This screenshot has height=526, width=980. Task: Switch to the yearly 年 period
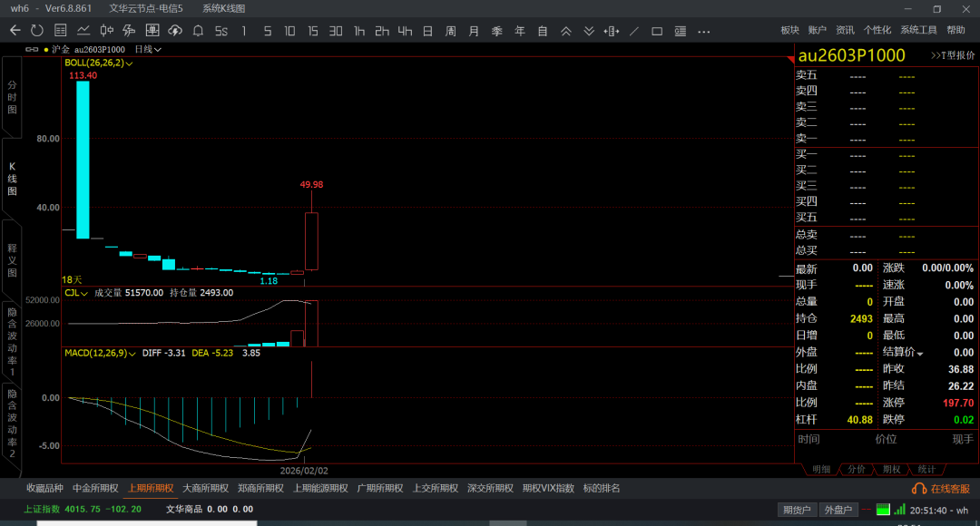(x=519, y=31)
